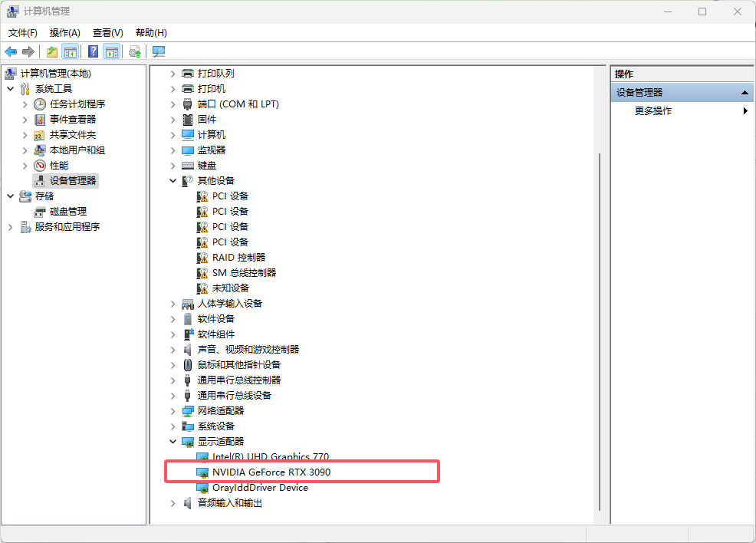The image size is (756, 543).
Task: Select the 打印机 device category
Action: (211, 89)
